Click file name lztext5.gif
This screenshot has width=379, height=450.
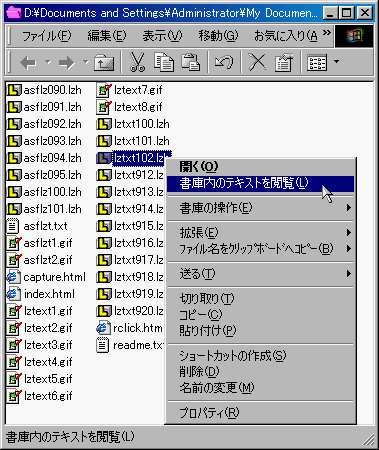[x=48, y=379]
